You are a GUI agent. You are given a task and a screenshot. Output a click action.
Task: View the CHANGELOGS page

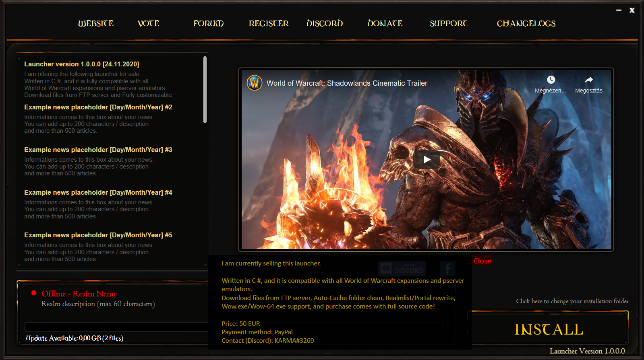(x=526, y=23)
